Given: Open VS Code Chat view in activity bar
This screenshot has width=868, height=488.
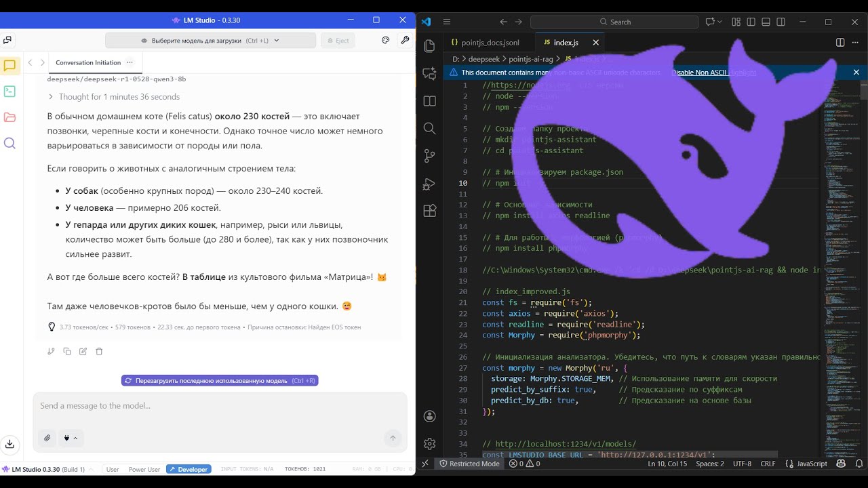Looking at the screenshot, I should (429, 73).
